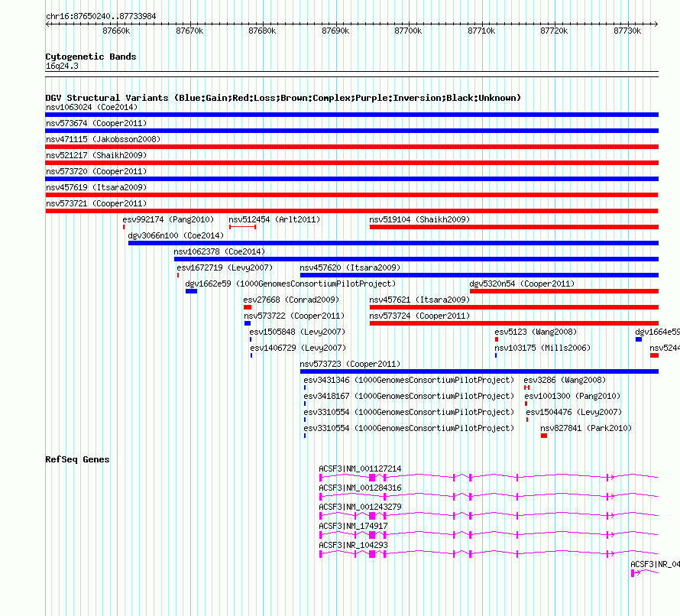This screenshot has height=616, width=680.
Task: Open ACSF3|NM_001127214 transcript label
Action: click(x=360, y=468)
